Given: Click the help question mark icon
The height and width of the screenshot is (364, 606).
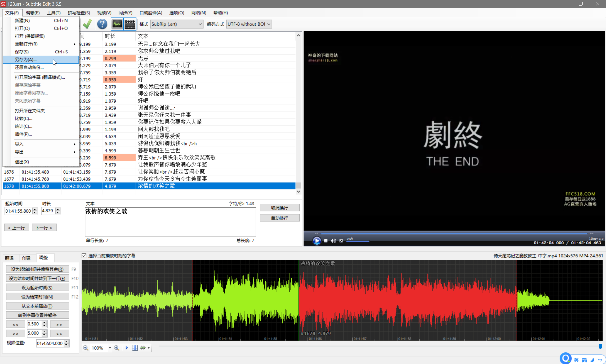Looking at the screenshot, I should coord(102,24).
